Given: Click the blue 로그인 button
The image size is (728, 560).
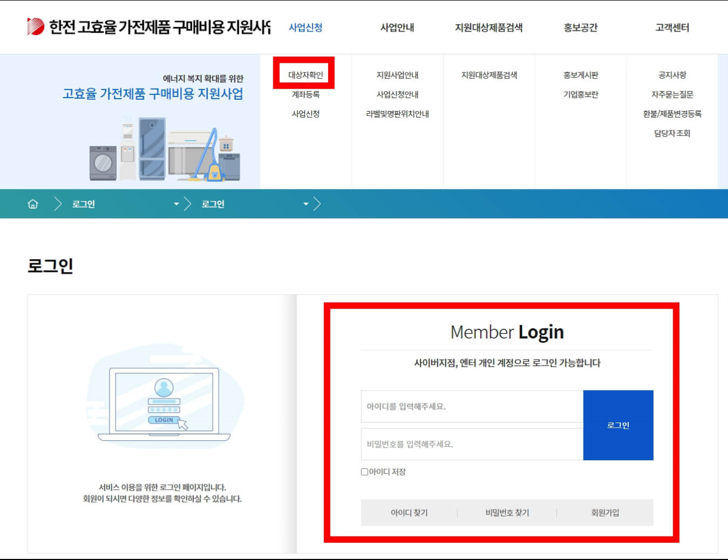Looking at the screenshot, I should (618, 424).
